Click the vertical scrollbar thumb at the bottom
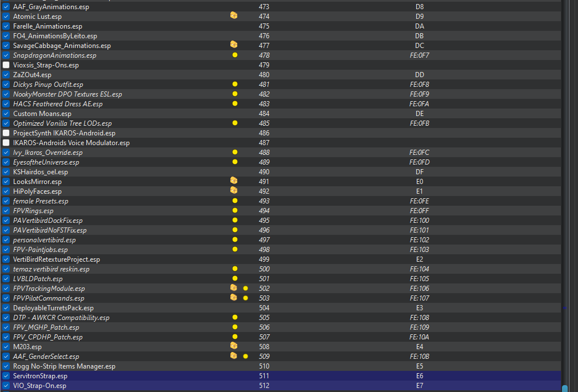This screenshot has height=392, width=578. 565,389
